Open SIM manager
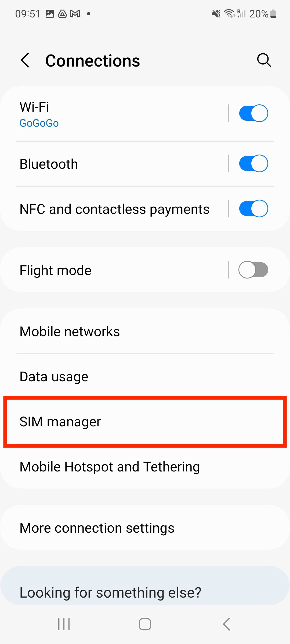The width and height of the screenshot is (290, 644). [x=145, y=422]
